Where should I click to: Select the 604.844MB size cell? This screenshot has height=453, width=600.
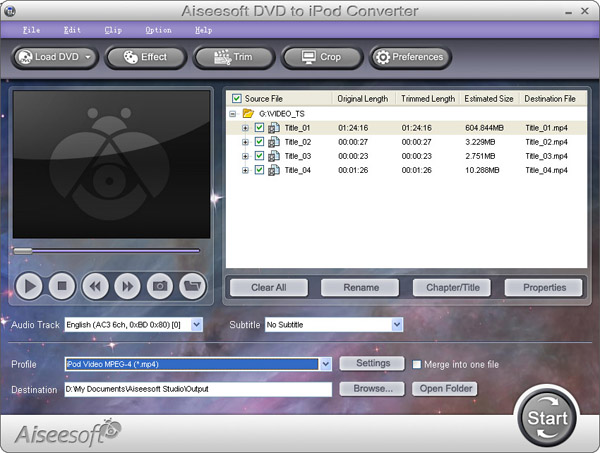click(484, 128)
